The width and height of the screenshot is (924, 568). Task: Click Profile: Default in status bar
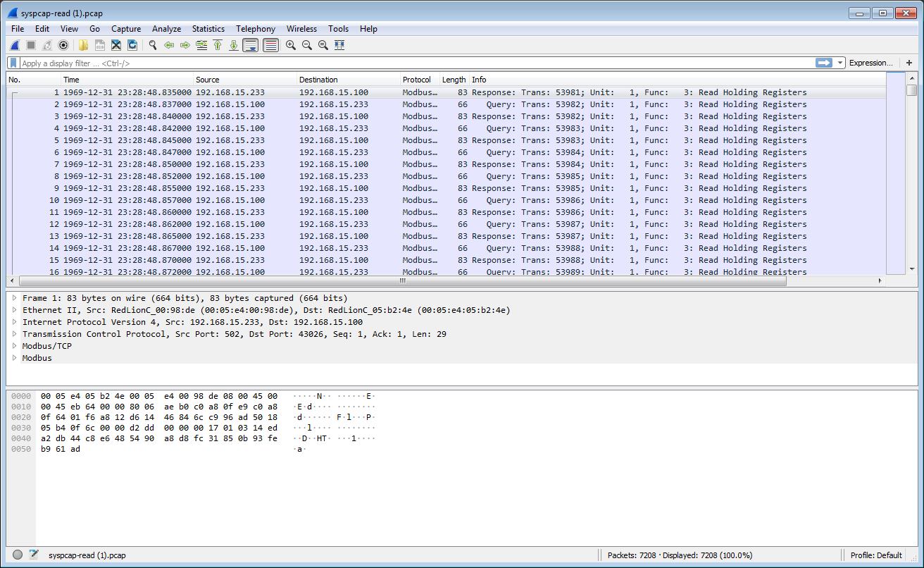click(x=876, y=555)
